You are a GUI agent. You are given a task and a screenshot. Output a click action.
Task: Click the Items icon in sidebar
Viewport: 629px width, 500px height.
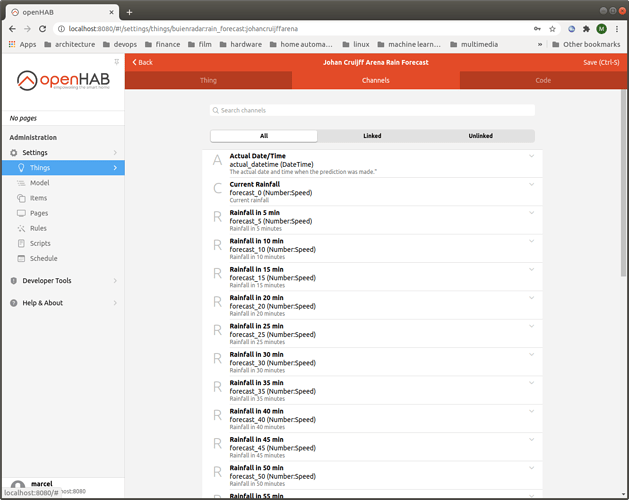click(x=21, y=198)
